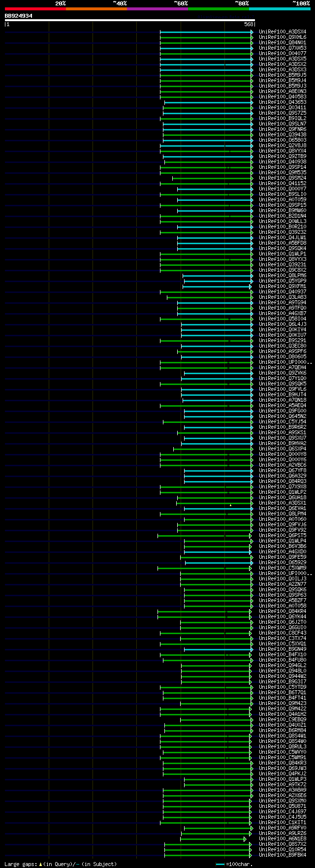The height and width of the screenshot is (868, 315).
Task: Select the UniRef100_Q8RUL3 label
Action: (x=283, y=747)
